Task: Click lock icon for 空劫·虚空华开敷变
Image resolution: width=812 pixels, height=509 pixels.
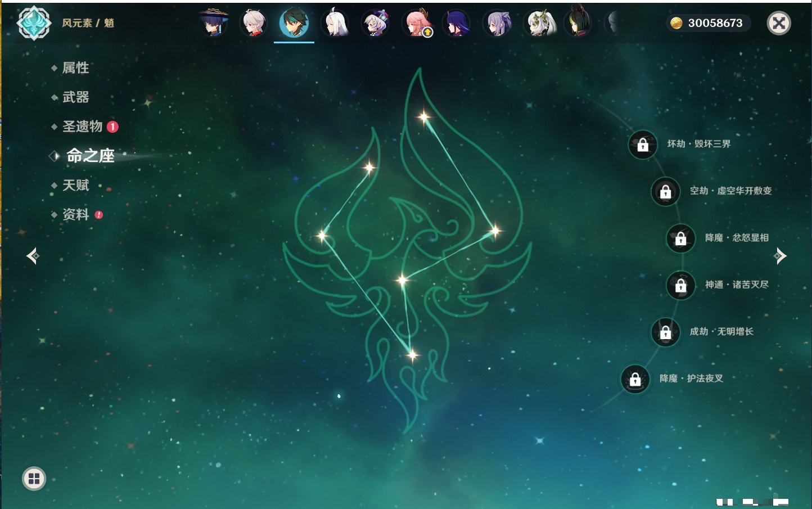Action: coord(665,191)
